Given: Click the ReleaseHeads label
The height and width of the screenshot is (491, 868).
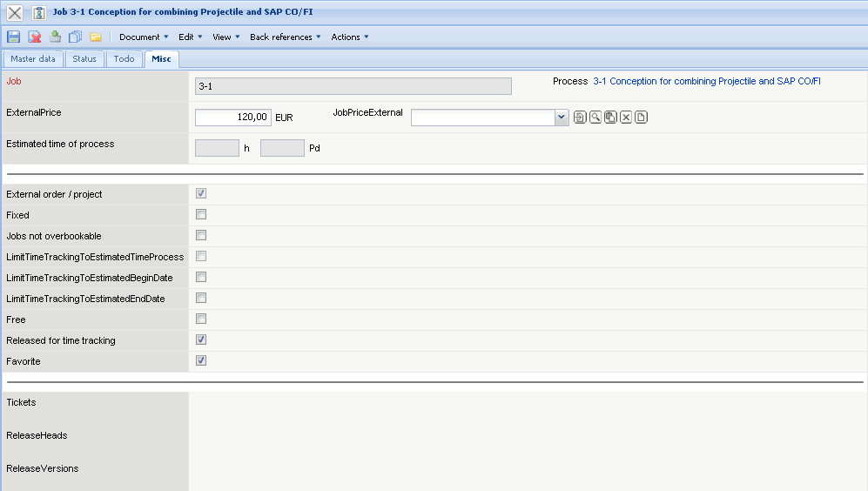Looking at the screenshot, I should point(37,435).
